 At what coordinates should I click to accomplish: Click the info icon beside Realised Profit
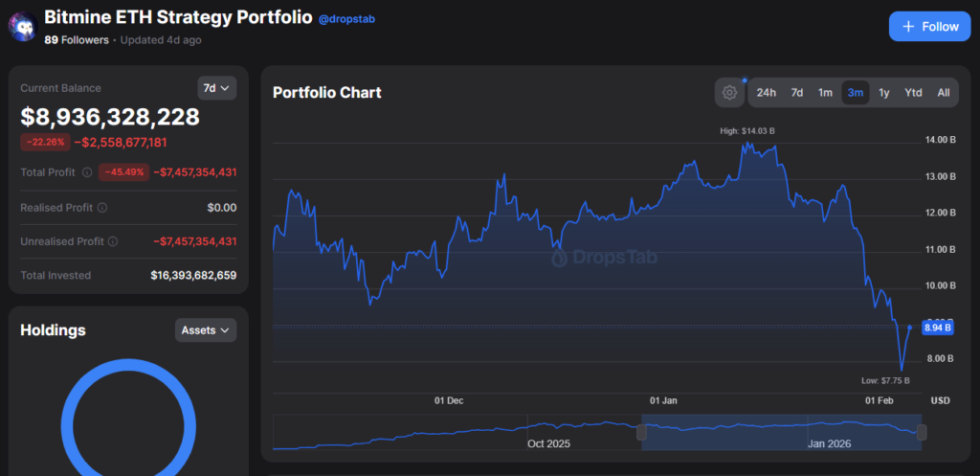point(102,207)
